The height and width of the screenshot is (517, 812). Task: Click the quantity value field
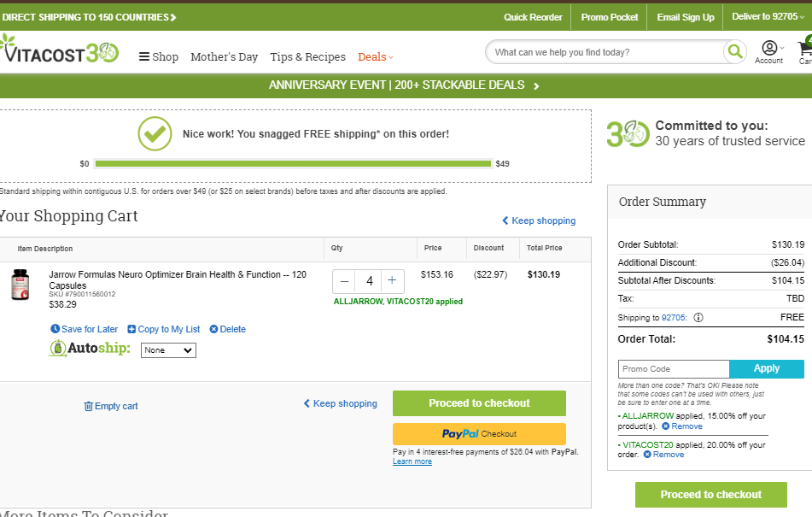click(x=369, y=281)
